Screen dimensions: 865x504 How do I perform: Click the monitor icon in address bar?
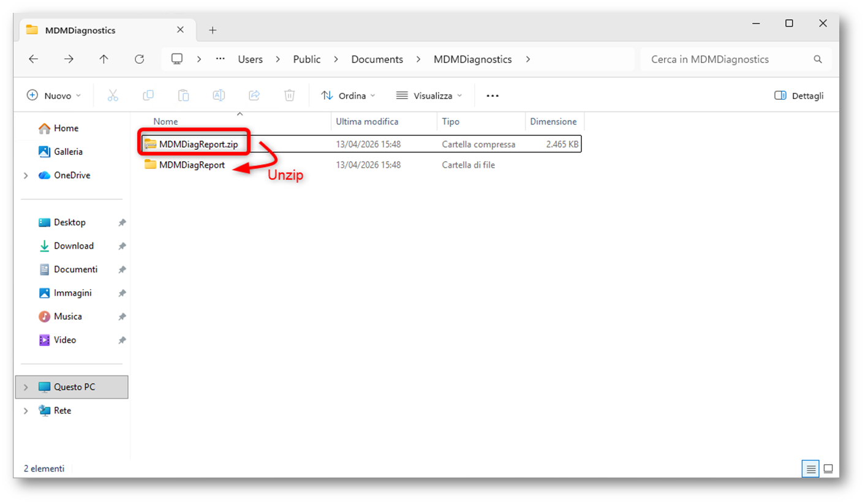coord(177,59)
